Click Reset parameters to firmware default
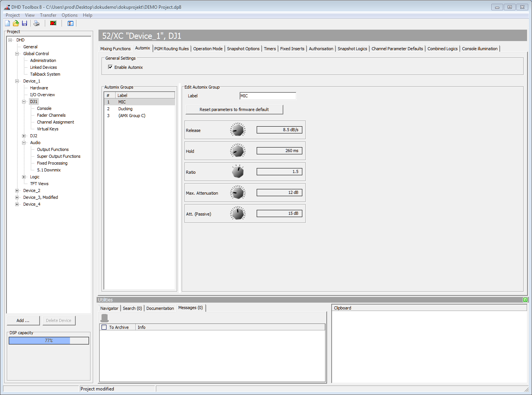Viewport: 532px width, 395px height. [234, 109]
